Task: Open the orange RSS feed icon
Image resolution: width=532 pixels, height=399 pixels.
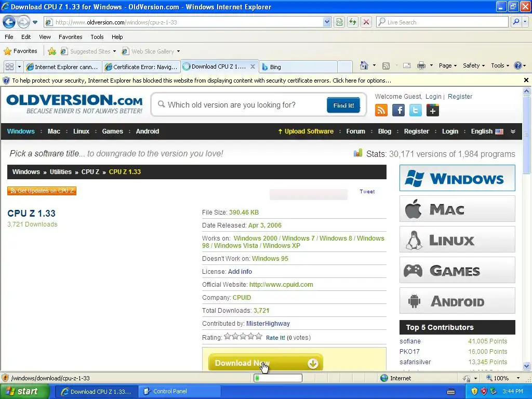Action: click(381, 110)
